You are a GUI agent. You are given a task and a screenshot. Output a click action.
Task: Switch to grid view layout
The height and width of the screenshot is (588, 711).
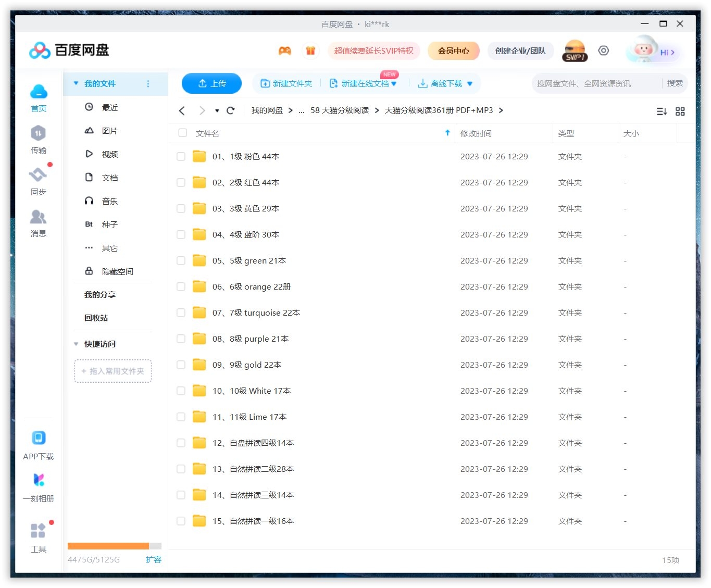point(680,111)
